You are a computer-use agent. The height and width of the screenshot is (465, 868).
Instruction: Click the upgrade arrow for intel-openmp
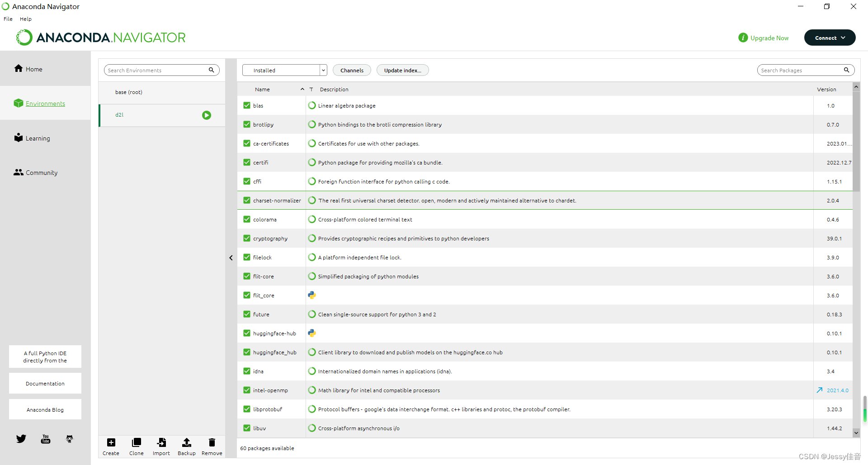coord(820,390)
